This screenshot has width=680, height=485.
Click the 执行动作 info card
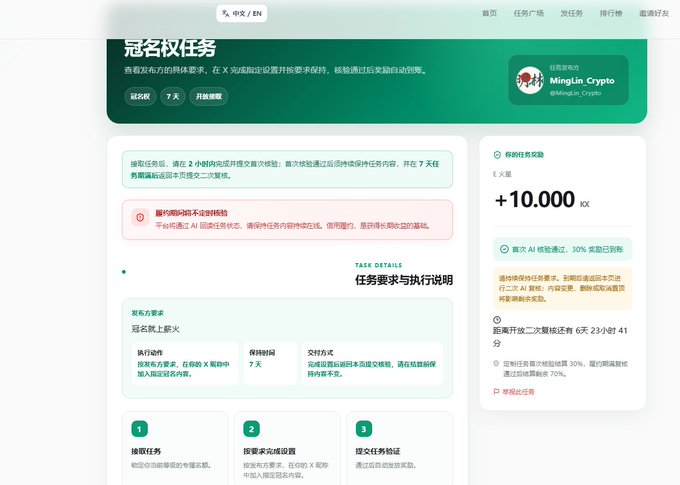point(185,363)
